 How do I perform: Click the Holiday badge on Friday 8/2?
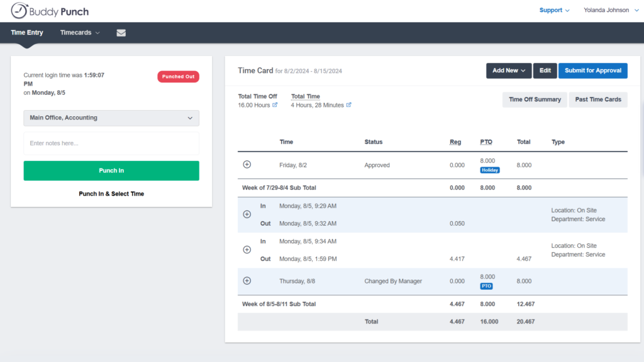[x=490, y=169]
